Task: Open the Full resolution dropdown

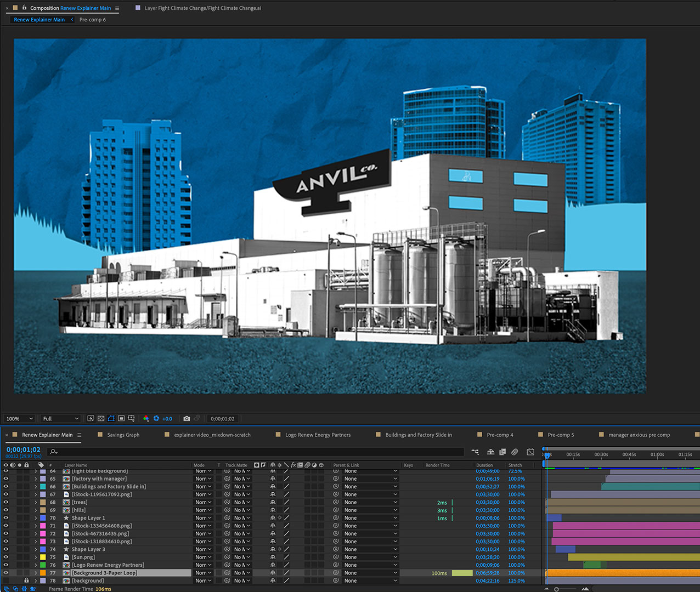Action: [x=60, y=419]
